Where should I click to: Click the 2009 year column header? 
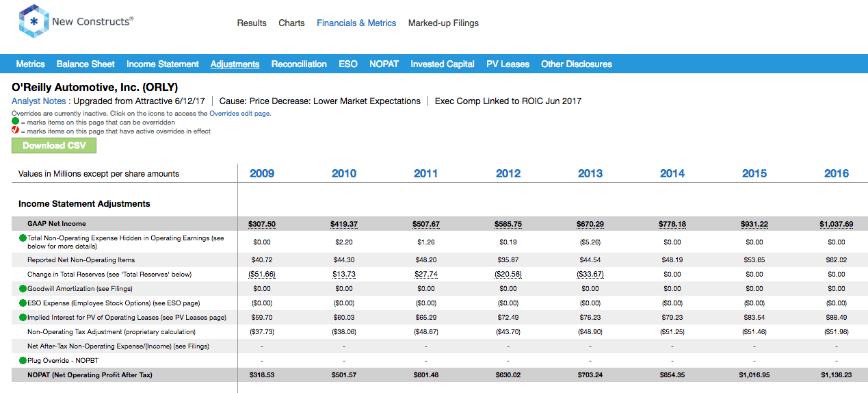click(262, 173)
